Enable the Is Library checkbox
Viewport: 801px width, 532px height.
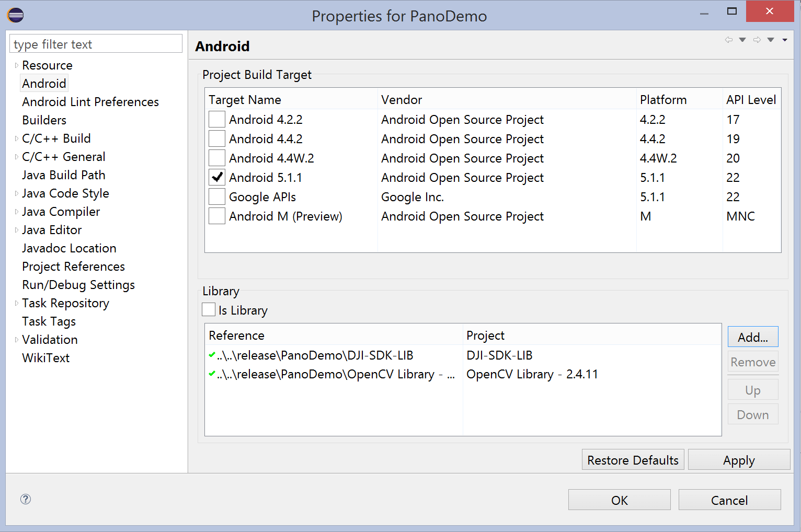(x=209, y=310)
